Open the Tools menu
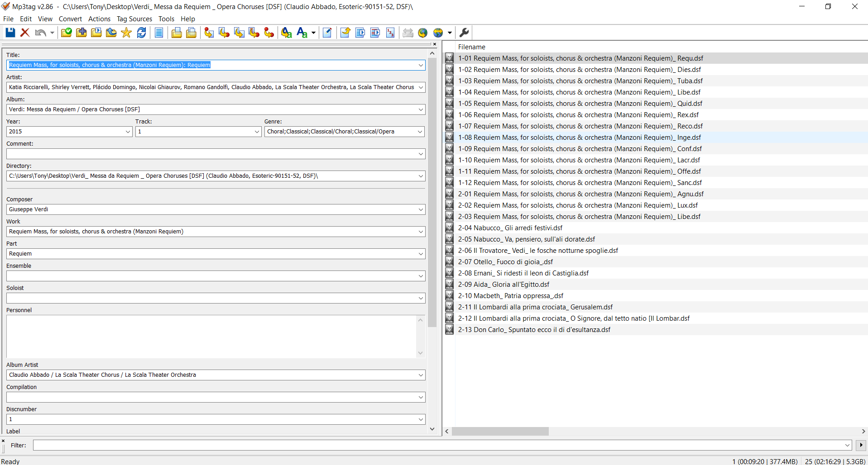Viewport: 868px width, 465px height. click(166, 19)
